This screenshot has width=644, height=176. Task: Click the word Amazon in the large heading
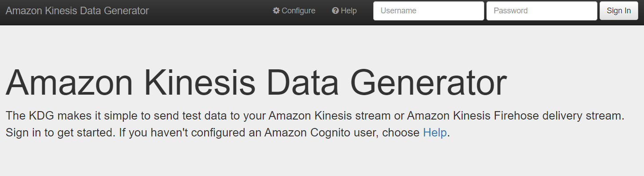click(69, 83)
